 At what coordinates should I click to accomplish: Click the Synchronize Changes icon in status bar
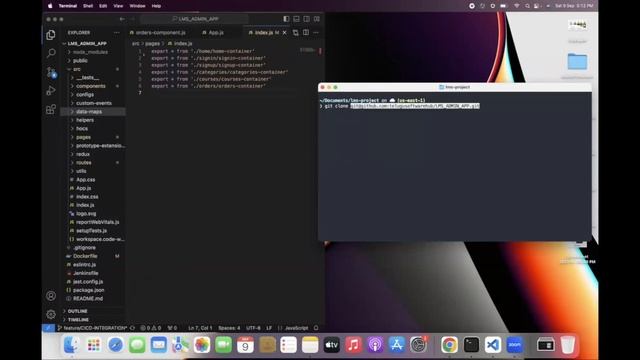132,328
